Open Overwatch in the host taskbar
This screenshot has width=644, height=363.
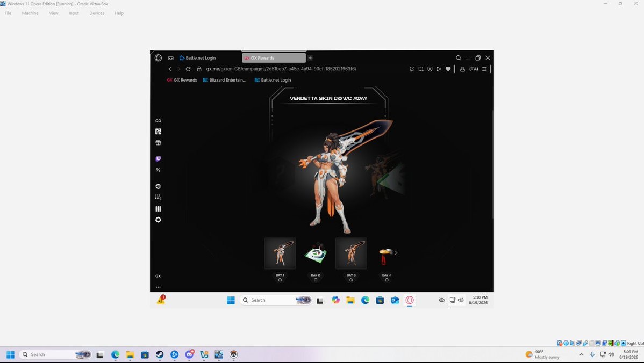click(x=234, y=354)
